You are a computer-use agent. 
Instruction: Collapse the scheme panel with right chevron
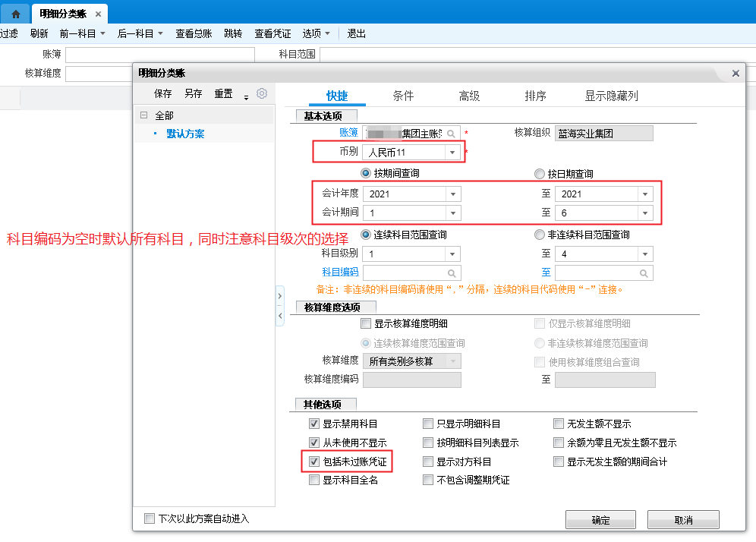click(x=279, y=296)
